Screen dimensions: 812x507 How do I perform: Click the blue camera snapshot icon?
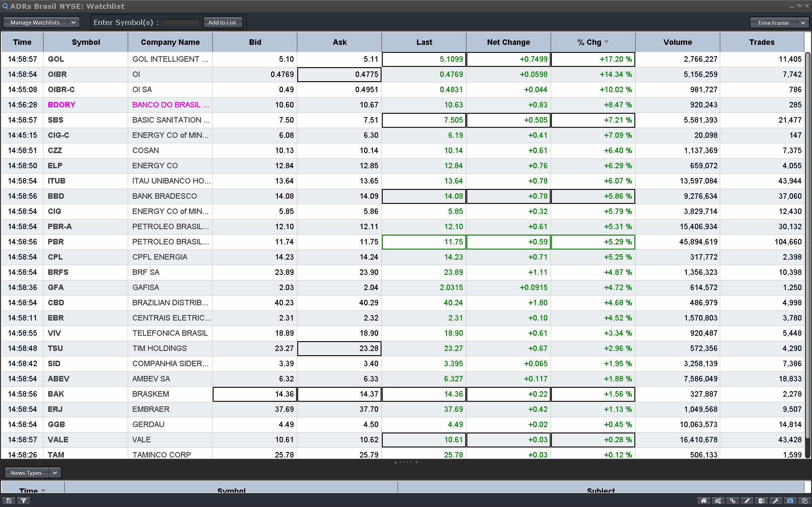click(790, 501)
